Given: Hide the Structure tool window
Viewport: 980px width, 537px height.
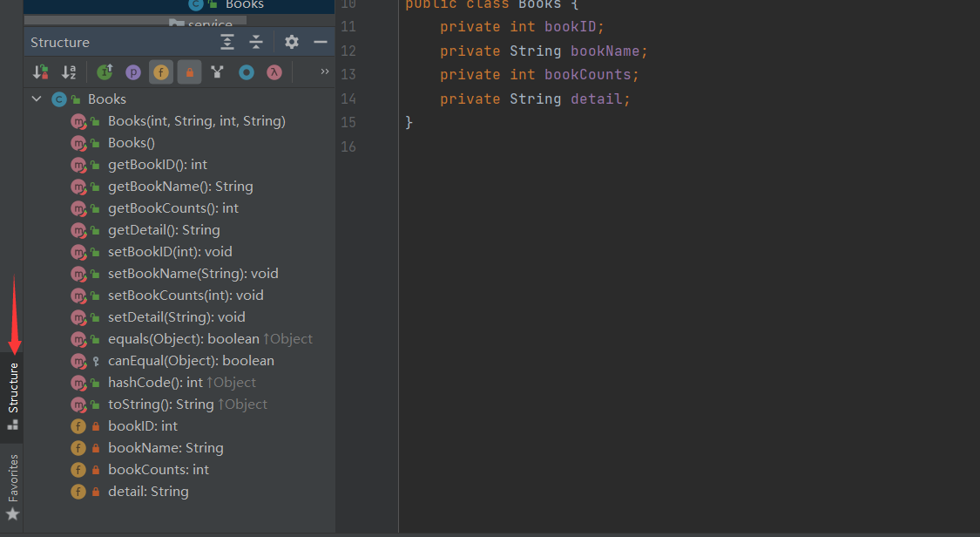Looking at the screenshot, I should coord(321,43).
